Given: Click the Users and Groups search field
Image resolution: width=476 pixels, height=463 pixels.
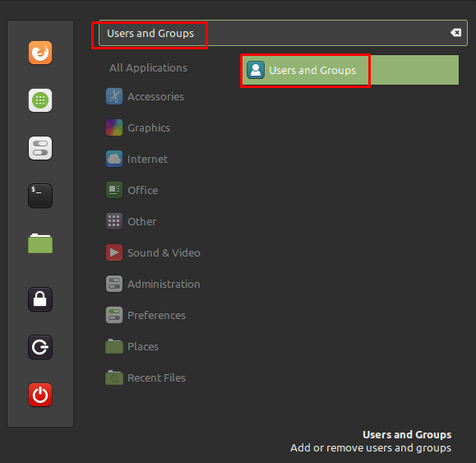Looking at the screenshot, I should point(283,33).
